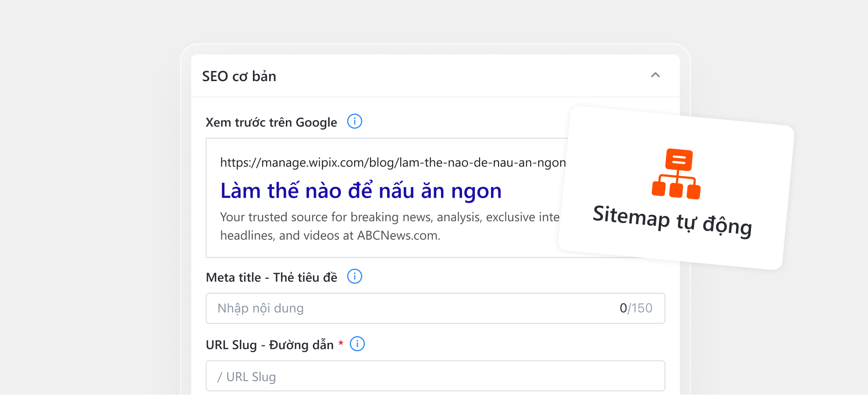Open the Meta title info tooltip icon
This screenshot has width=868, height=395.
pos(355,277)
